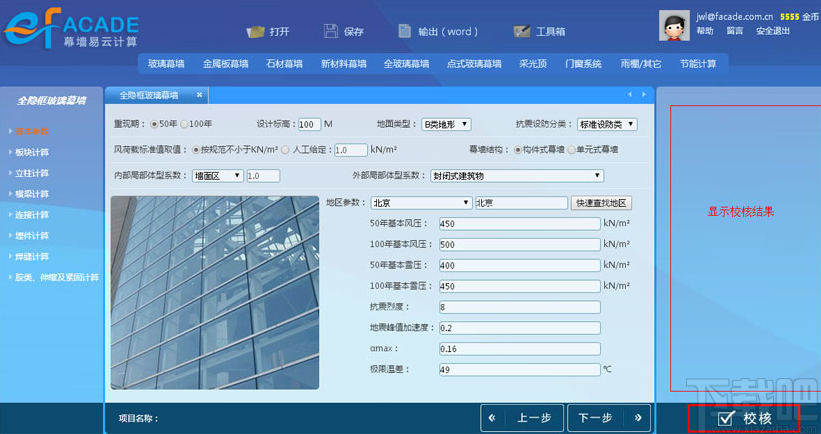Click the 校核 check button
The width and height of the screenshot is (821, 434).
tap(744, 418)
